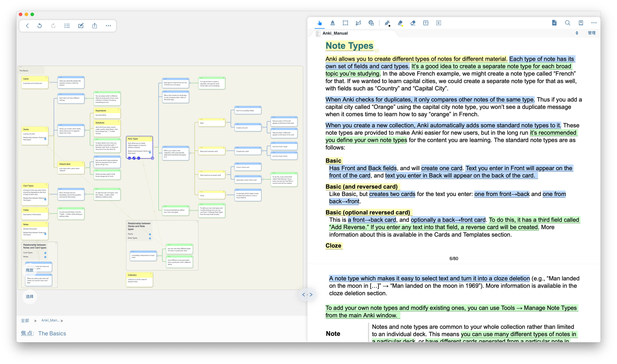This screenshot has width=617, height=364.
Task: Select the Cards mindmap node
Action: click(x=35, y=82)
